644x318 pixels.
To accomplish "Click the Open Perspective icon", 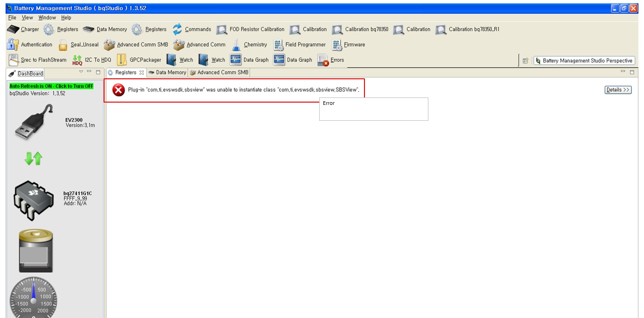I will point(525,61).
